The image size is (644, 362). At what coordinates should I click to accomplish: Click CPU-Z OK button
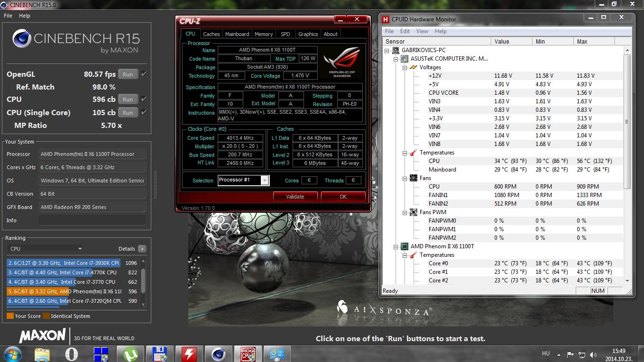pyautogui.click(x=343, y=197)
